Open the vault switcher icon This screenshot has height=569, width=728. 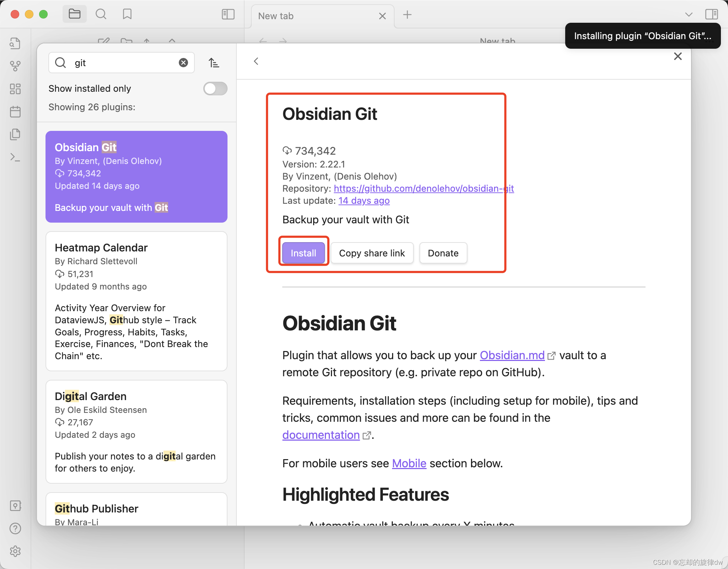15,506
